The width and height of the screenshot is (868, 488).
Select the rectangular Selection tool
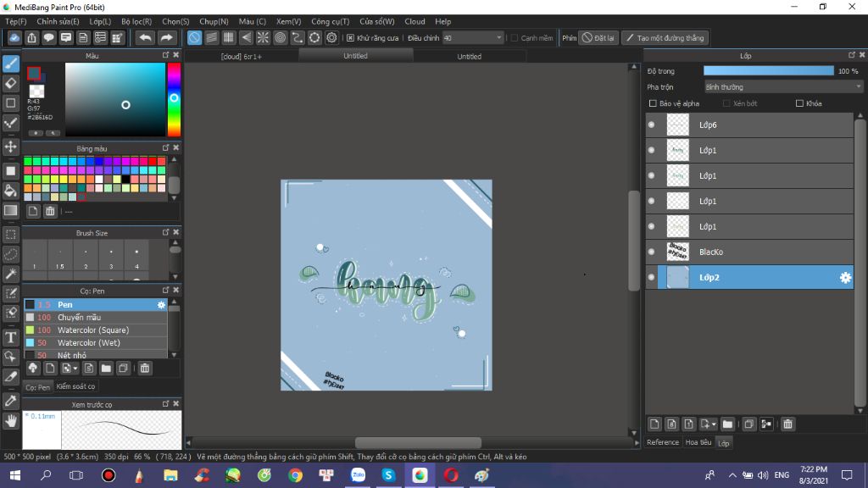click(10, 235)
